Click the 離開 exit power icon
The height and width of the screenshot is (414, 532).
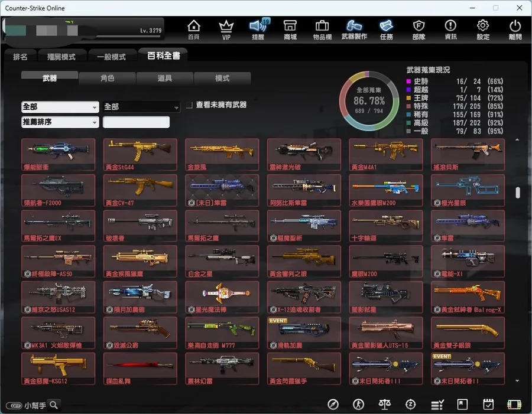coord(515,29)
